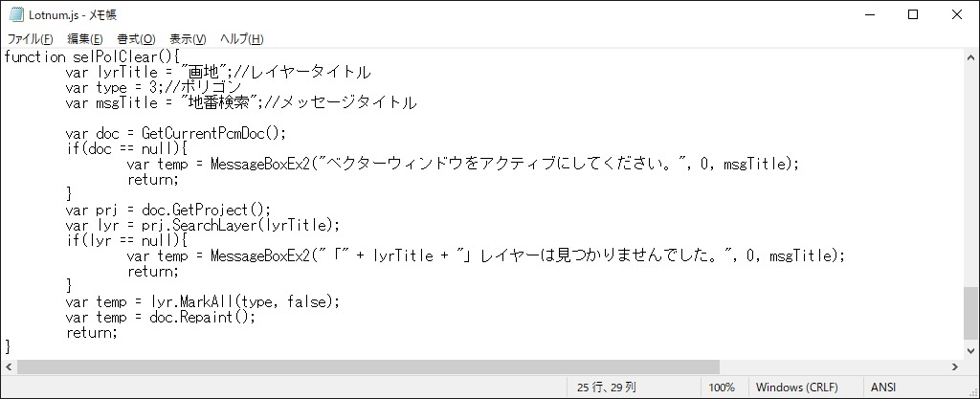980x399 pixels.
Task: Click the Notepad document icon in title bar
Action: pyautogui.click(x=16, y=15)
